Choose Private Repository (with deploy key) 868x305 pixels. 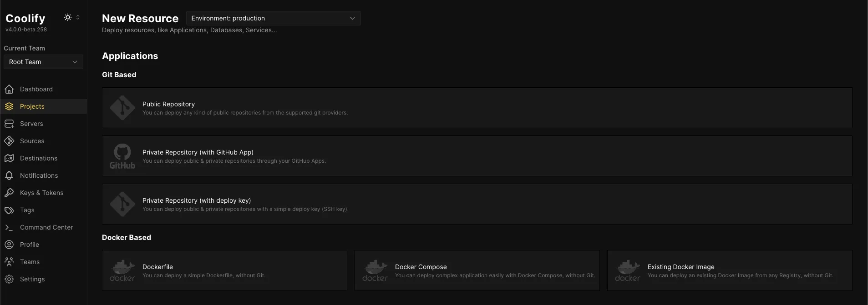point(477,204)
